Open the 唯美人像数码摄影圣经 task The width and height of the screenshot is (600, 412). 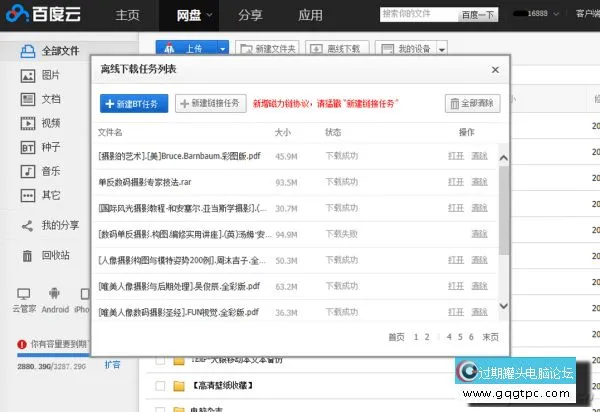click(x=456, y=312)
